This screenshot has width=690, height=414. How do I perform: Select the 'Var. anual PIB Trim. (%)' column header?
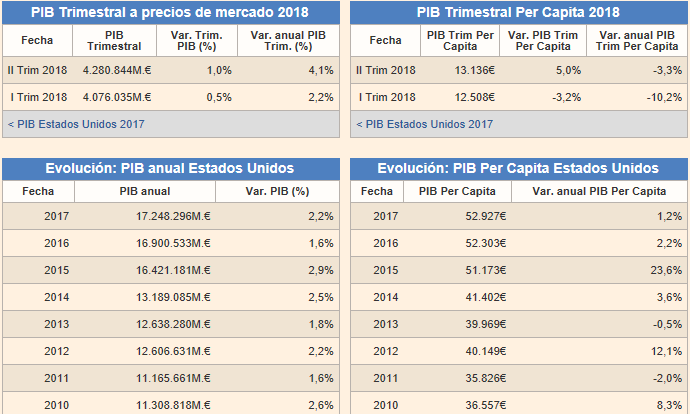[x=288, y=40]
